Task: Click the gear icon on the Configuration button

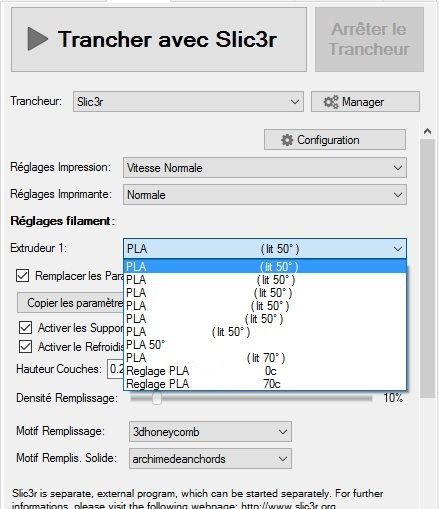Action: (287, 140)
